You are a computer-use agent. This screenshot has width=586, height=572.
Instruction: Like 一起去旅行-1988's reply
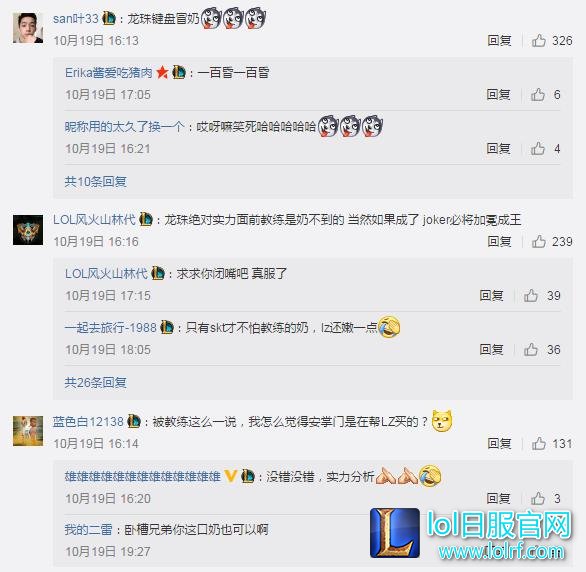coord(531,350)
